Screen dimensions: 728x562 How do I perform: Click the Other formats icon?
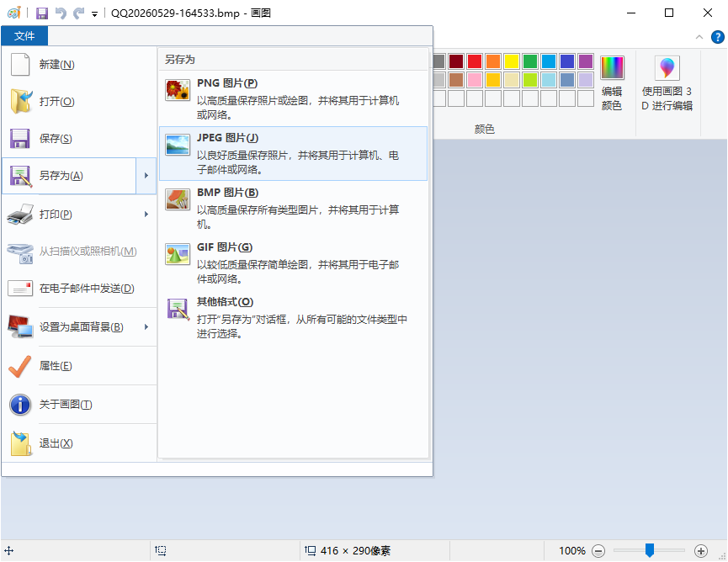pyautogui.click(x=178, y=309)
